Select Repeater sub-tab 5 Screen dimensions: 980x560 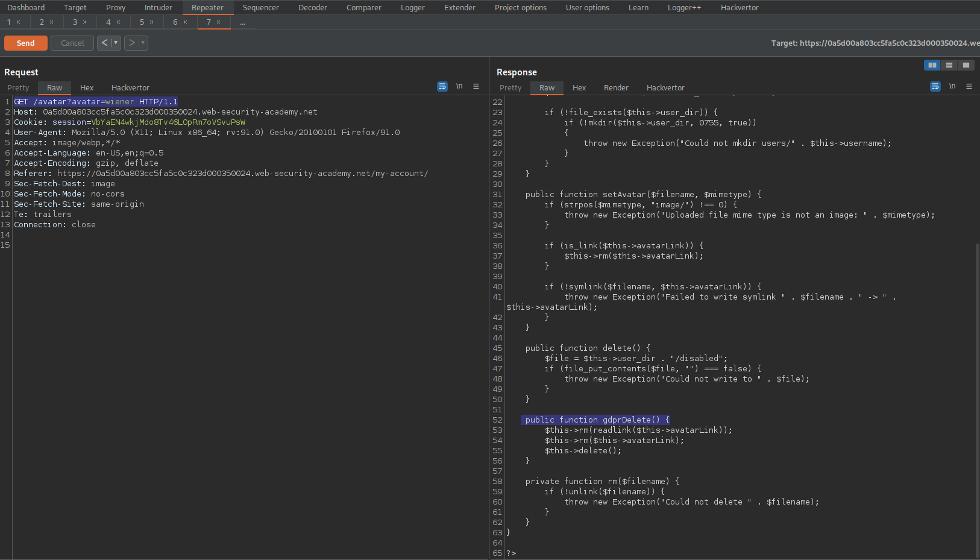(142, 22)
